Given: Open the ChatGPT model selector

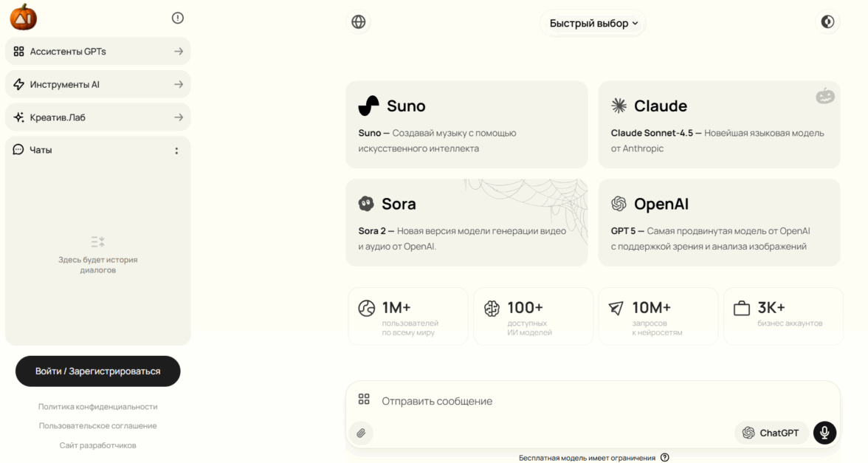Looking at the screenshot, I should (771, 433).
